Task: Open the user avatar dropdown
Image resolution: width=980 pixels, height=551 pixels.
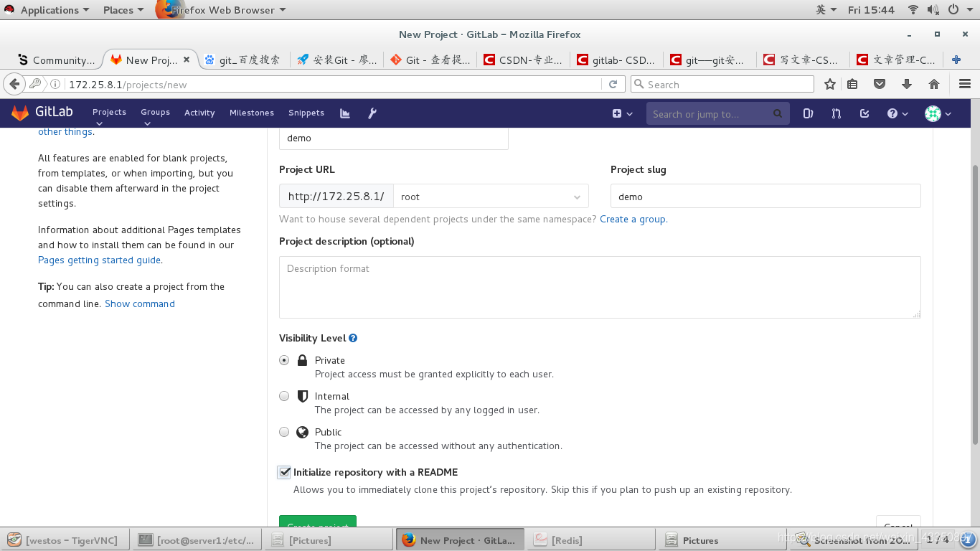Action: point(938,113)
